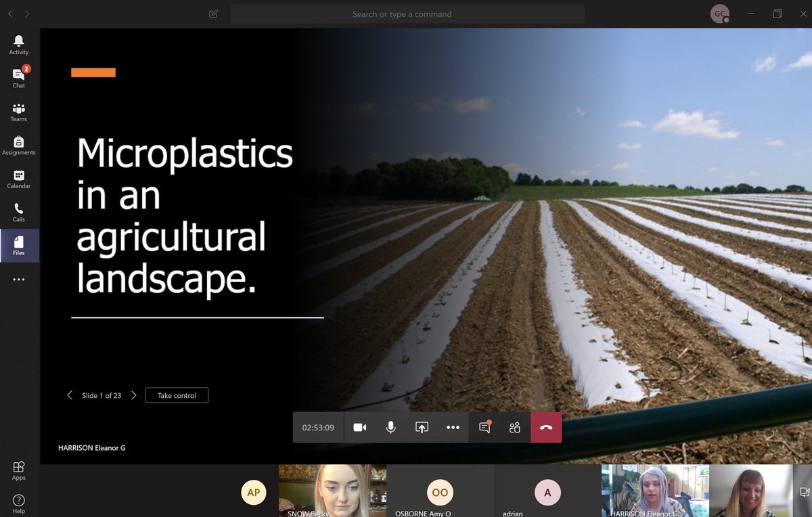Open the share screen tray

pos(422,428)
